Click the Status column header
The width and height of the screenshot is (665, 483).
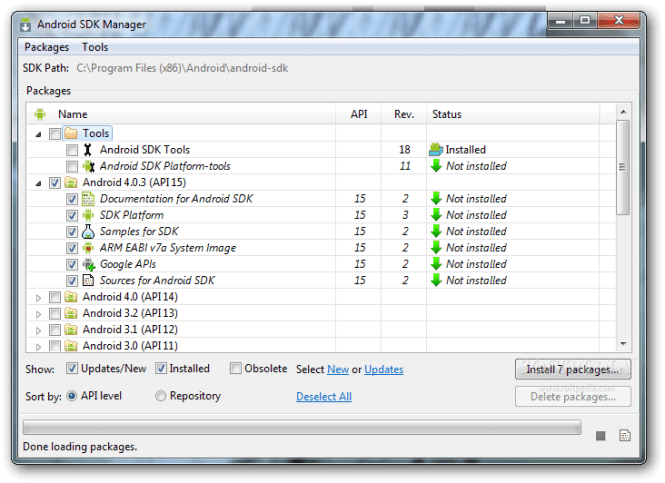(513, 114)
